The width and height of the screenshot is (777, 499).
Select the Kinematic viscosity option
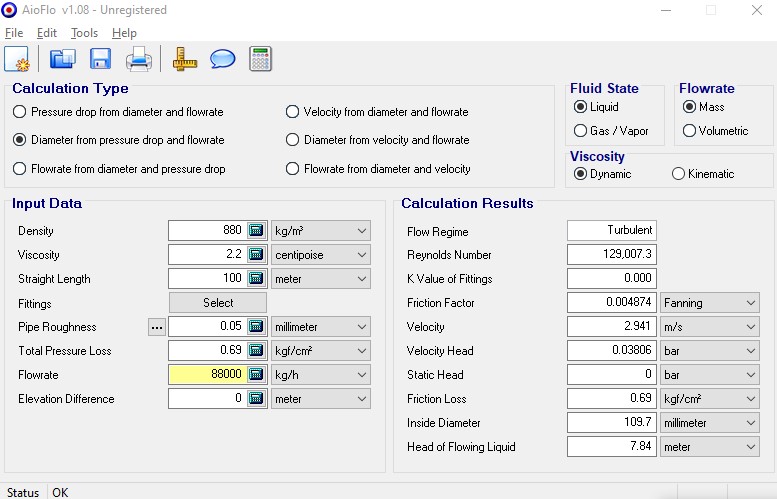point(679,174)
